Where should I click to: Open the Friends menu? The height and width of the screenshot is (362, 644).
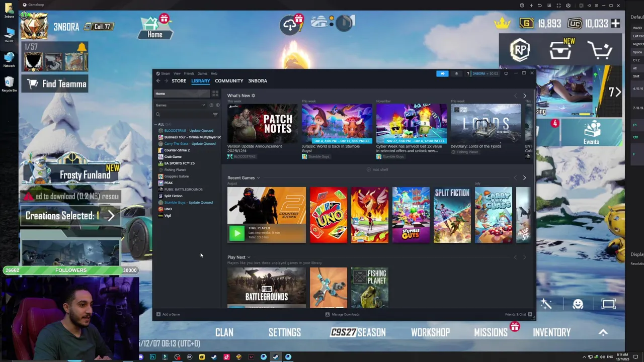[189, 73]
